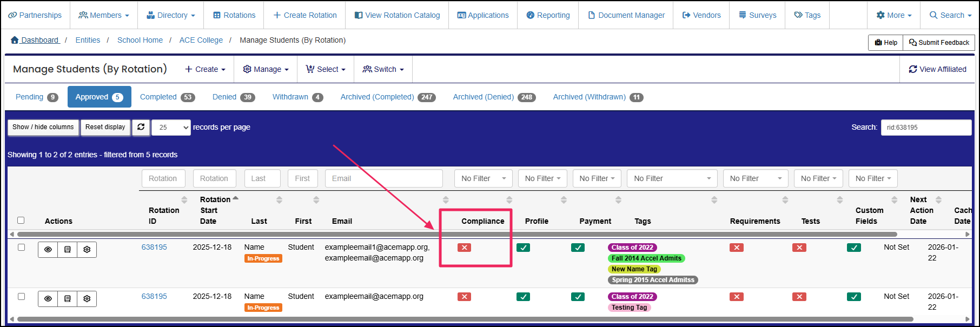Open the Compliance No Filter dropdown

pyautogui.click(x=484, y=178)
